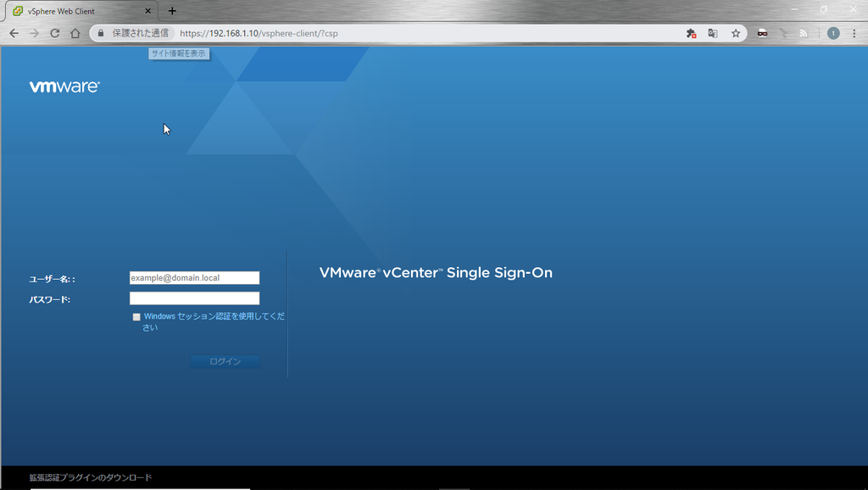
Task: Click the vmware logo
Action: pos(64,86)
